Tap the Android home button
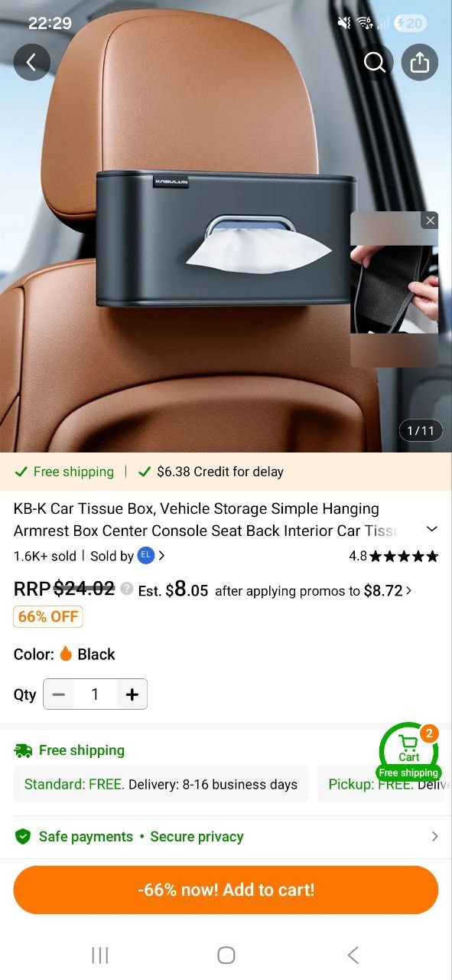 click(226, 955)
